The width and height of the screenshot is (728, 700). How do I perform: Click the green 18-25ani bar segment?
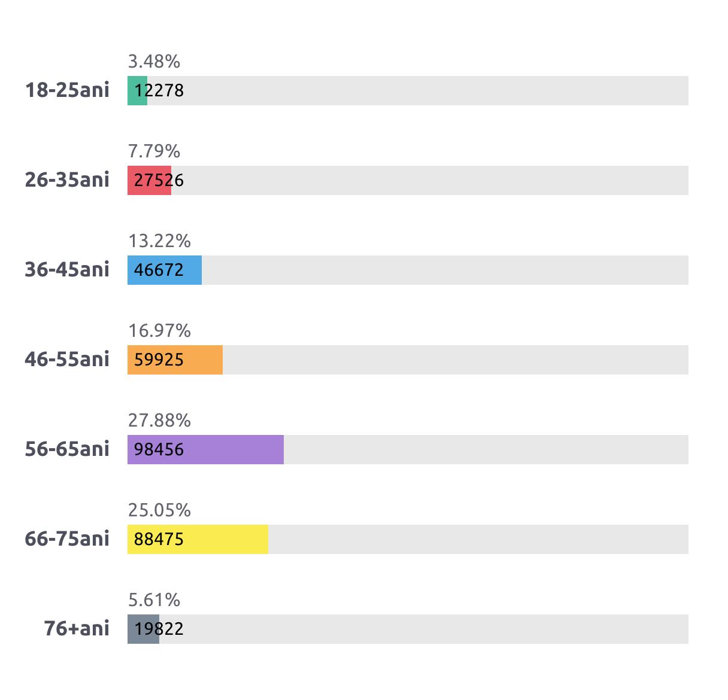click(x=137, y=90)
